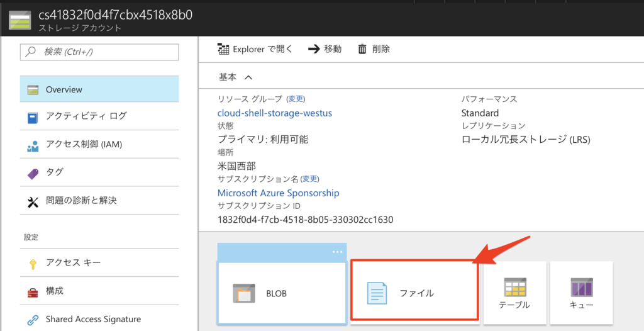
Task: Open アクセス キー settings item
Action: [x=99, y=263]
